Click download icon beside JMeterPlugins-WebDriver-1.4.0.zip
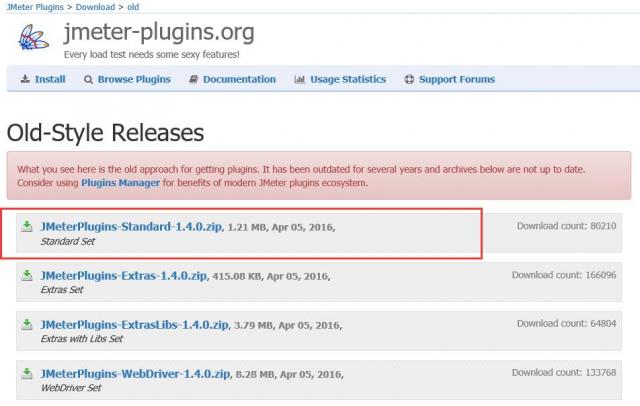Image resolution: width=640 pixels, height=406 pixels. point(27,373)
